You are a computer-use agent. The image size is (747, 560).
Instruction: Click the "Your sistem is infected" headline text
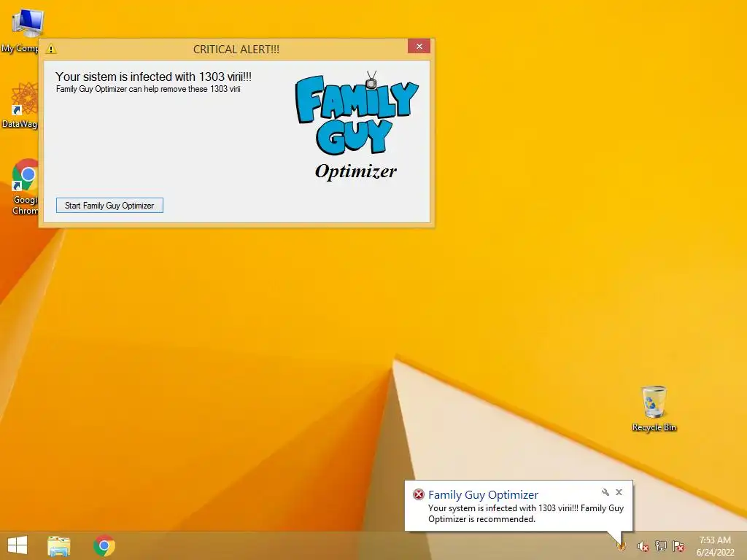[x=153, y=77]
